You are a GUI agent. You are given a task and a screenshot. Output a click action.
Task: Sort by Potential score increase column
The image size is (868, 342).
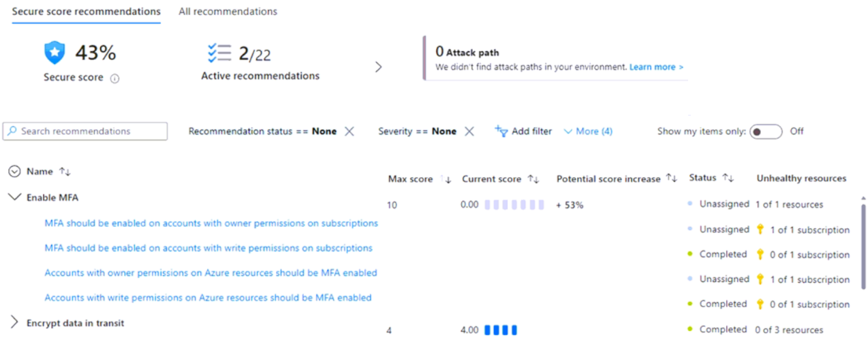pyautogui.click(x=671, y=178)
